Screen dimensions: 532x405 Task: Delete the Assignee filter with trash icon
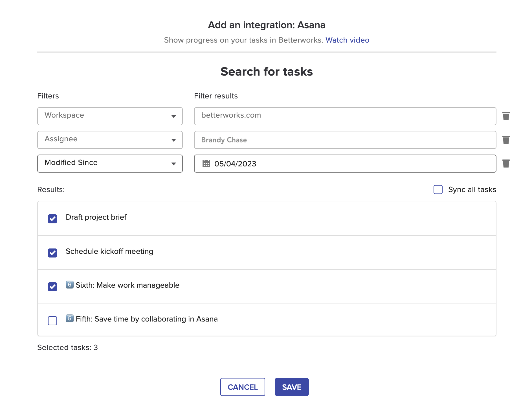point(506,140)
